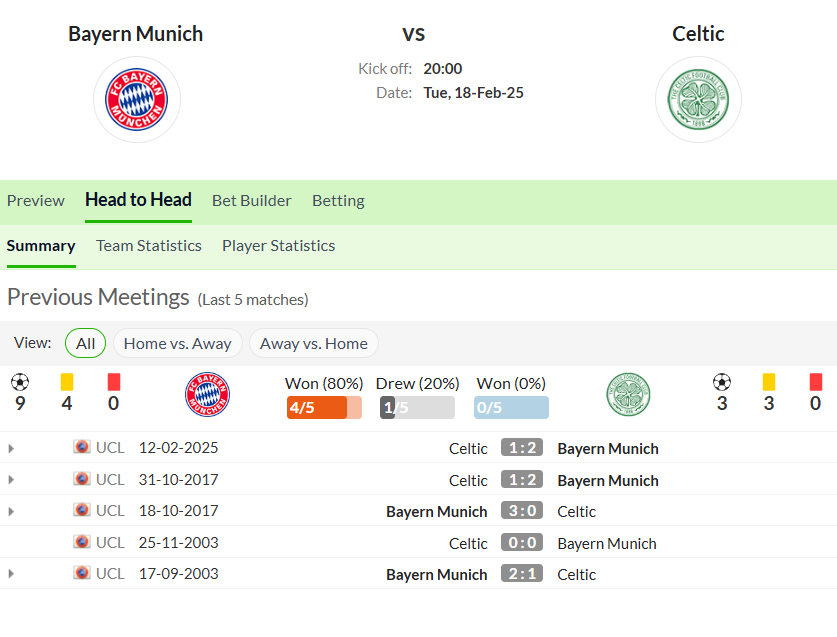This screenshot has width=837, height=637.
Task: Switch to the Bet Builder tab
Action: [251, 200]
